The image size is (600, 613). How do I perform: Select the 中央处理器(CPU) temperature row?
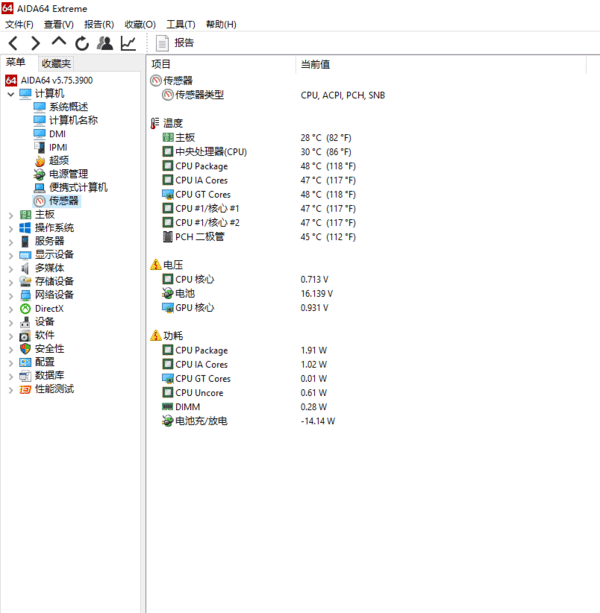tap(257, 152)
